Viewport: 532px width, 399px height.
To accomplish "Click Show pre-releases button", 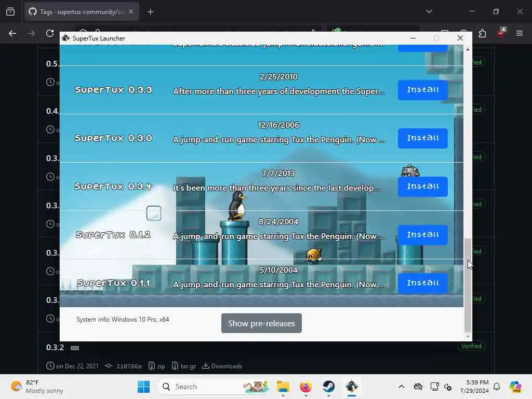I will pos(261,323).
